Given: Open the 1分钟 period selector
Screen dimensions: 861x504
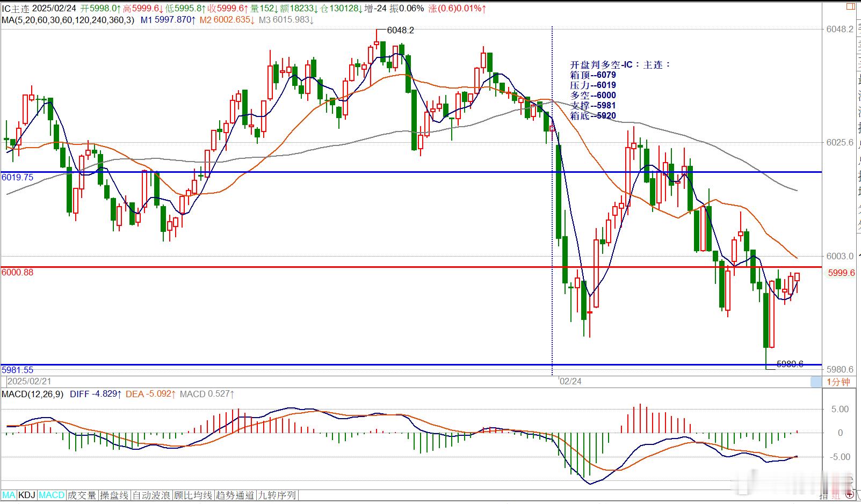Looking at the screenshot, I should click(838, 382).
